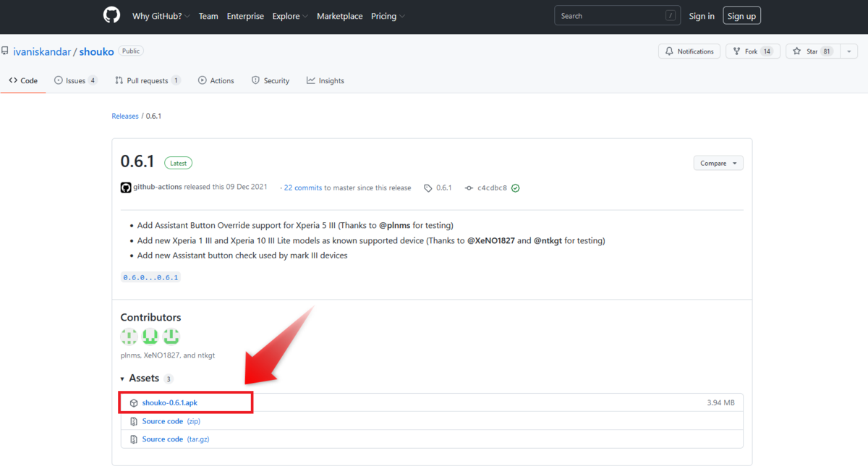Open the @XeNO1827 mention link

tap(491, 240)
